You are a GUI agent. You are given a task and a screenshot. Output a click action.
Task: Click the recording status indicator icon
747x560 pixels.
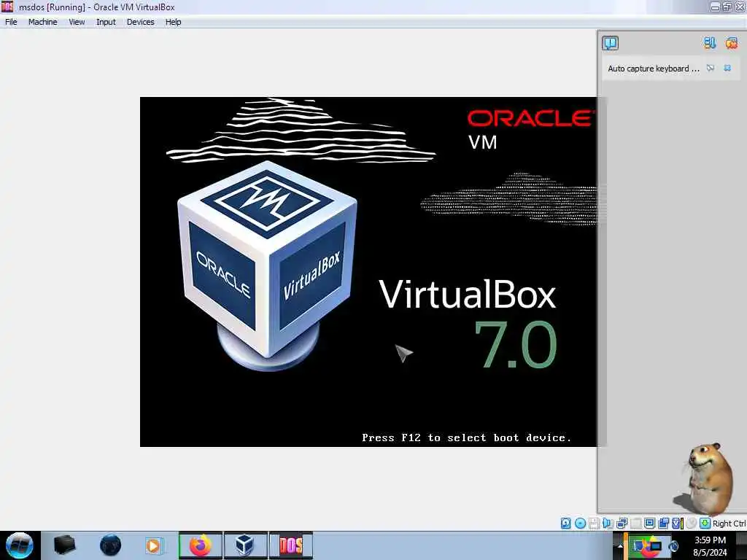pyautogui.click(x=692, y=524)
